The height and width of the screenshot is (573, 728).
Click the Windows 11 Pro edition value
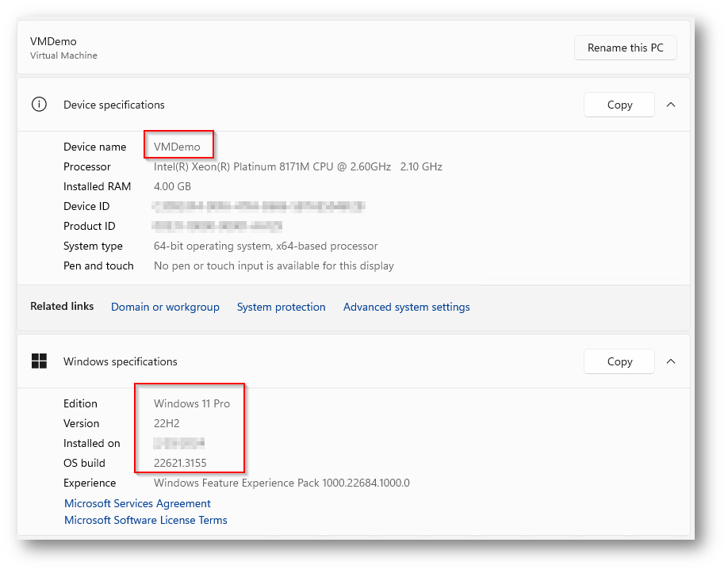tap(191, 403)
